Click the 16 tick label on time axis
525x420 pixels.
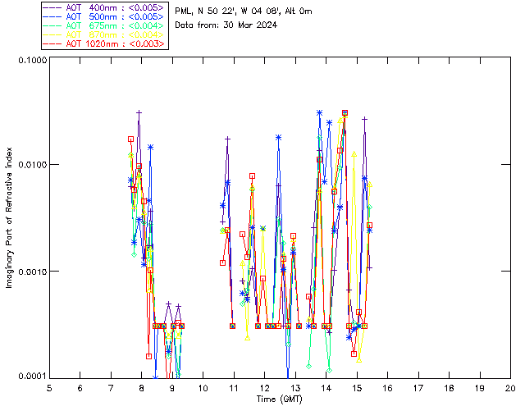(x=387, y=387)
